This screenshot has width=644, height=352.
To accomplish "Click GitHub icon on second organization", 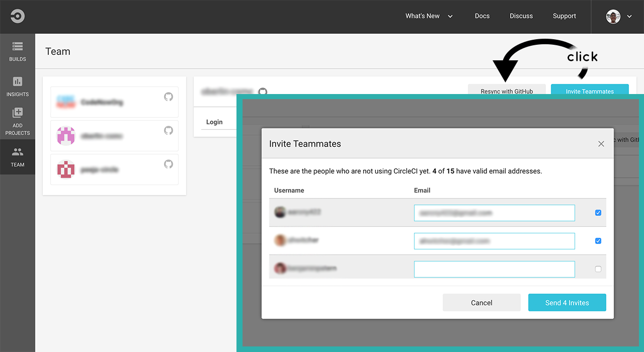I will pyautogui.click(x=169, y=130).
